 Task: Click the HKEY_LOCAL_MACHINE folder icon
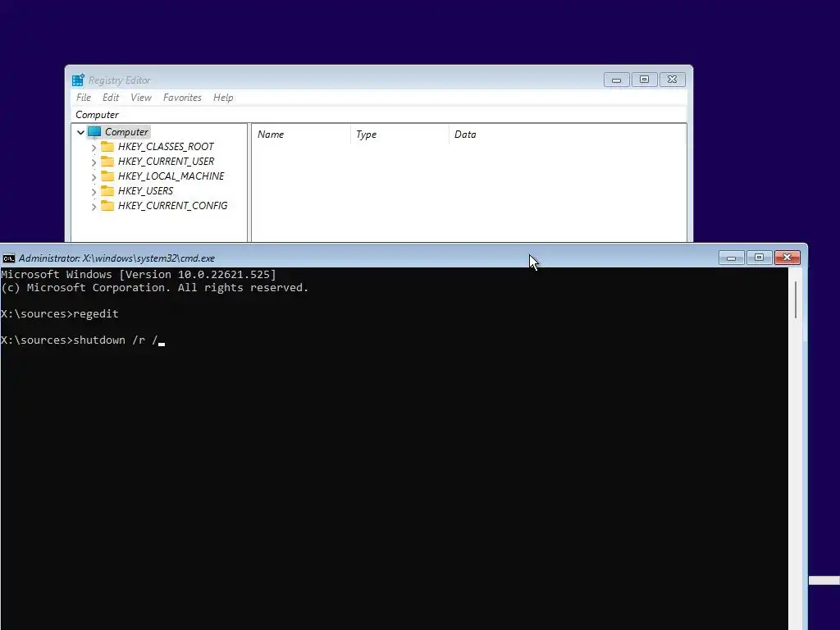107,176
